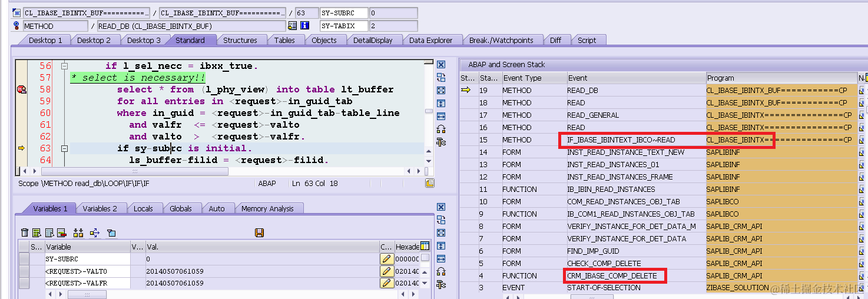Open the Memory Analysis tab
This screenshot has width=868, height=299.
[267, 208]
